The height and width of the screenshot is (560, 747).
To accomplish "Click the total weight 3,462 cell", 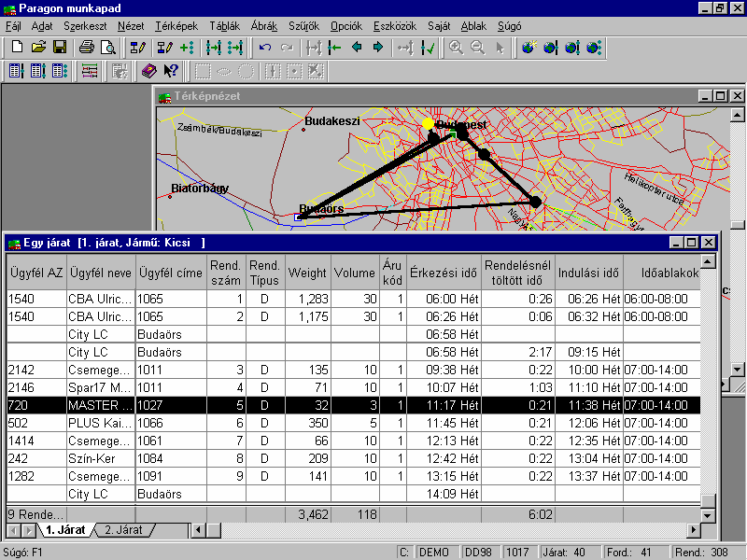I will [x=308, y=514].
